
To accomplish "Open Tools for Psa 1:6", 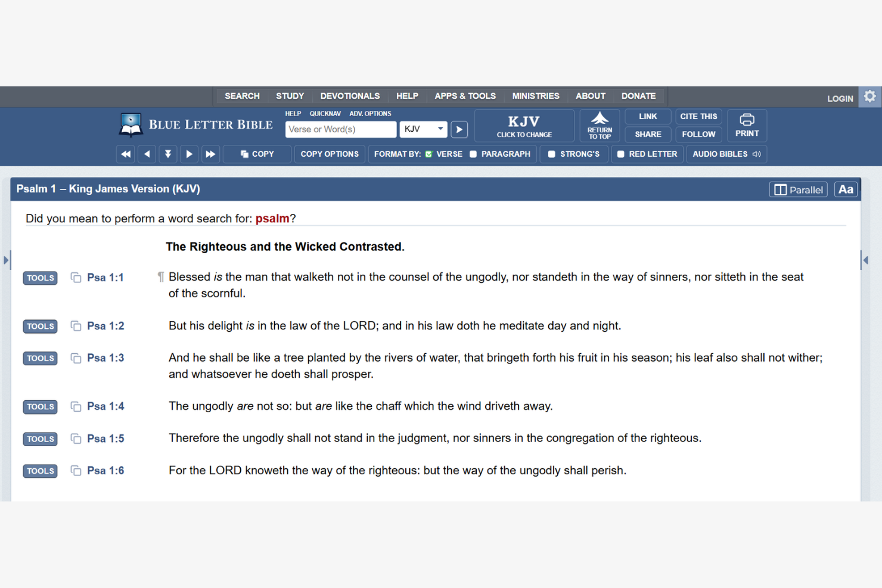I will tap(40, 471).
